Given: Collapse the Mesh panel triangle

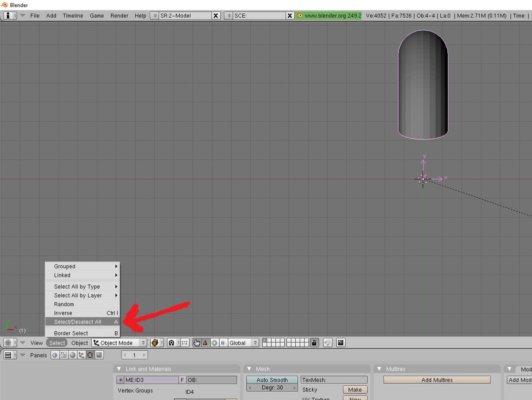Looking at the screenshot, I should pos(249,369).
